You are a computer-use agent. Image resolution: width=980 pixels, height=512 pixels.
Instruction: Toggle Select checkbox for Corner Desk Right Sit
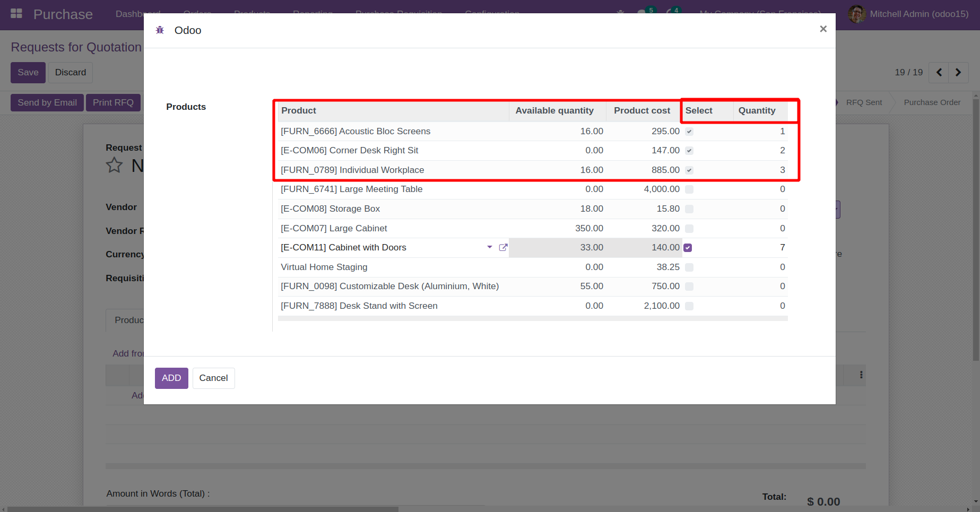click(x=689, y=151)
